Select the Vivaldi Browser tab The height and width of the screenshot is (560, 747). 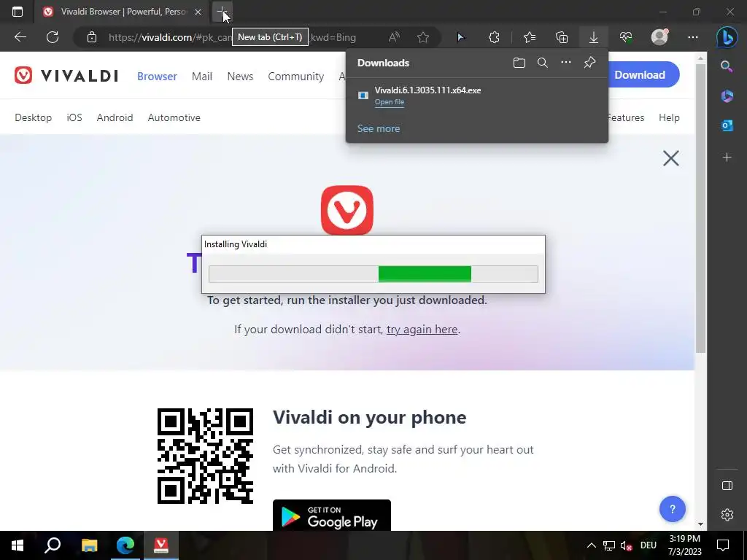(x=123, y=12)
